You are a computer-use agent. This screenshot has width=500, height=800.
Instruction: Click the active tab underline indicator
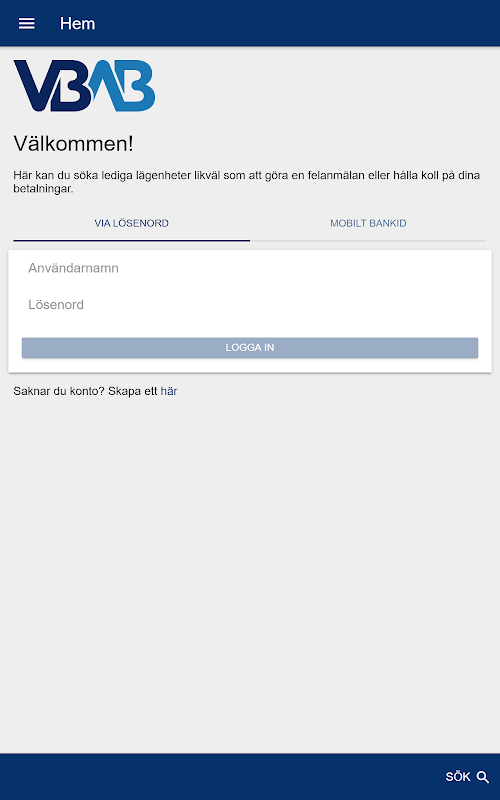[x=132, y=240]
